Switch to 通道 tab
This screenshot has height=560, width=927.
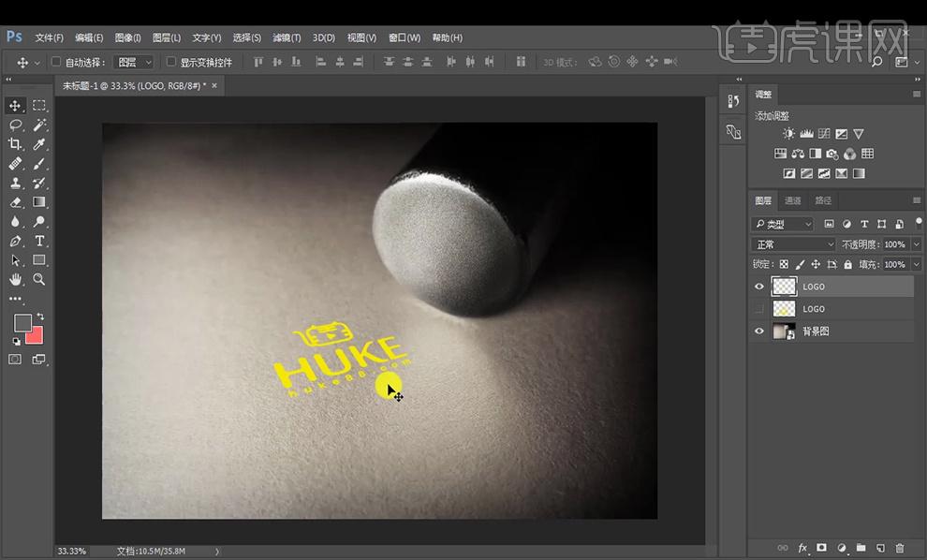792,200
